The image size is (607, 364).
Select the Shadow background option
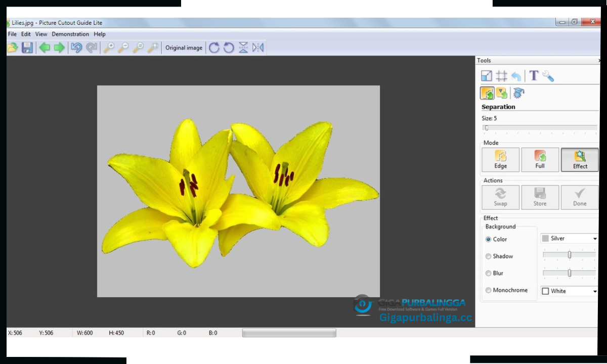coord(489,256)
